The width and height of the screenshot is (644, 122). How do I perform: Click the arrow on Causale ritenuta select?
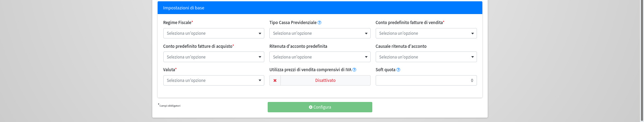472,57
